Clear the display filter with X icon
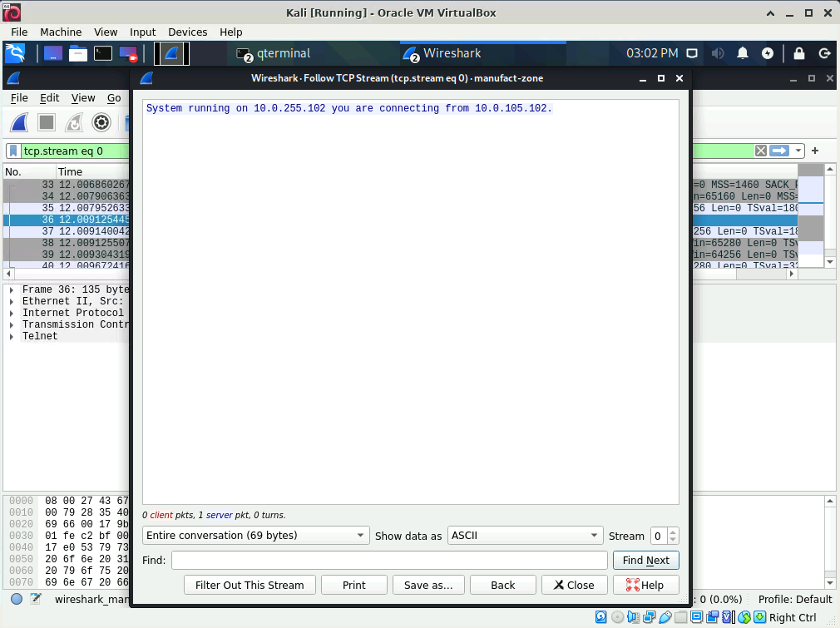Image resolution: width=840 pixels, height=628 pixels. pyautogui.click(x=761, y=151)
